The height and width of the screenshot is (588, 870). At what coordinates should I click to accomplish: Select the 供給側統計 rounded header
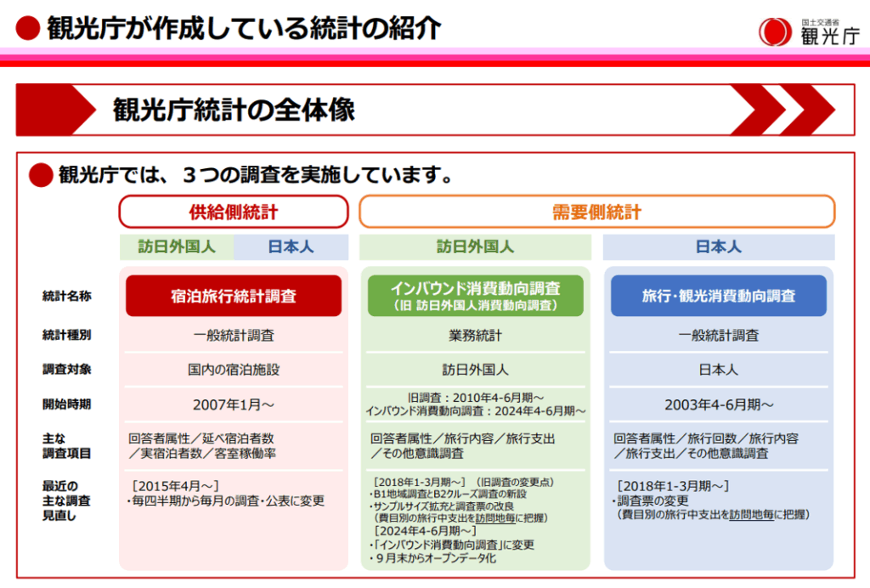234,212
